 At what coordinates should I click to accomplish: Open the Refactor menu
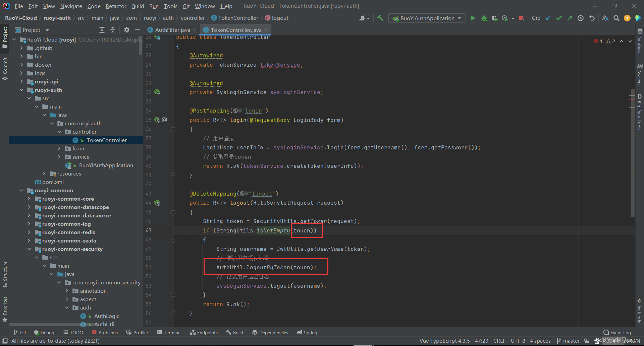116,6
